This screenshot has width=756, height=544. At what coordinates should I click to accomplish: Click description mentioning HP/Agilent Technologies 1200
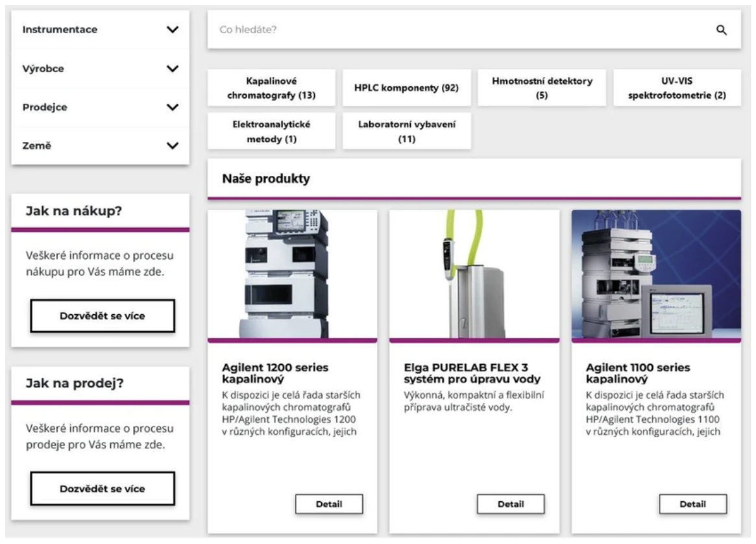click(291, 414)
